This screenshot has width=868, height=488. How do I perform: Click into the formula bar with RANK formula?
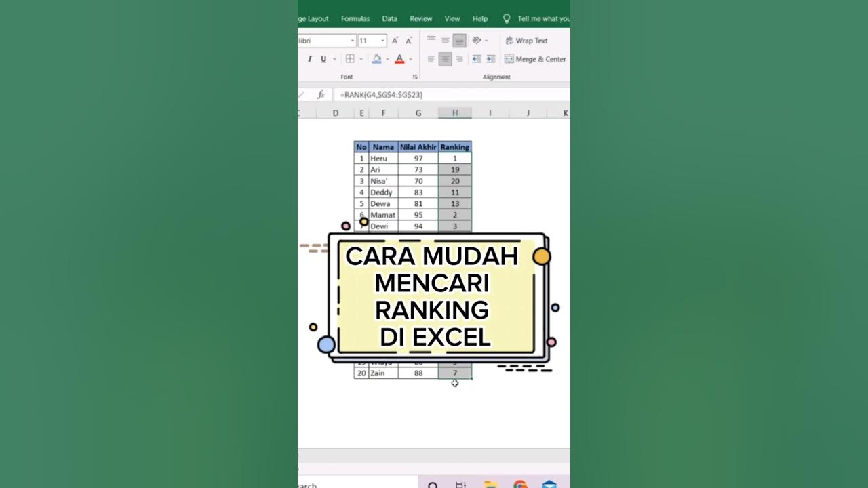[x=451, y=95]
